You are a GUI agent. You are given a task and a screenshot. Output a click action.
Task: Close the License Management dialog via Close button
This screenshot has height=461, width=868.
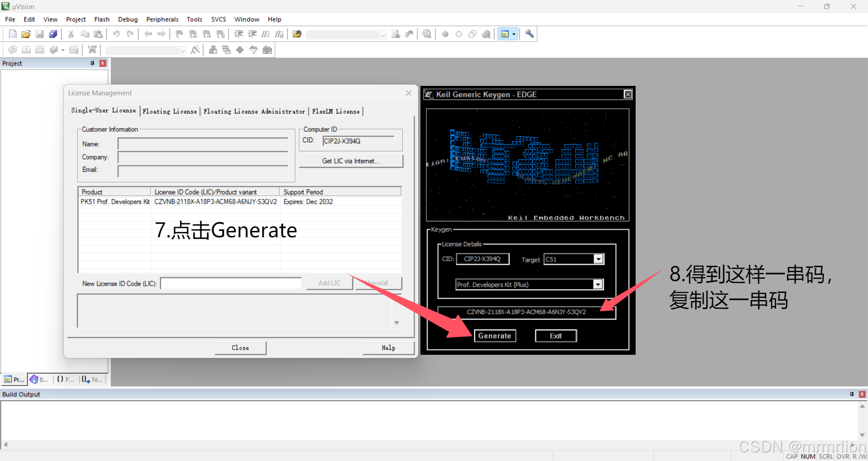(241, 348)
